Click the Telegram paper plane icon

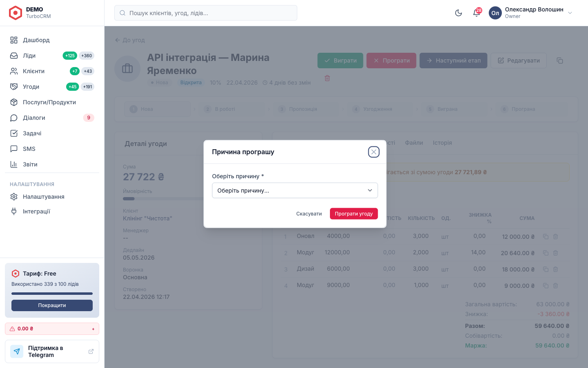tap(17, 352)
